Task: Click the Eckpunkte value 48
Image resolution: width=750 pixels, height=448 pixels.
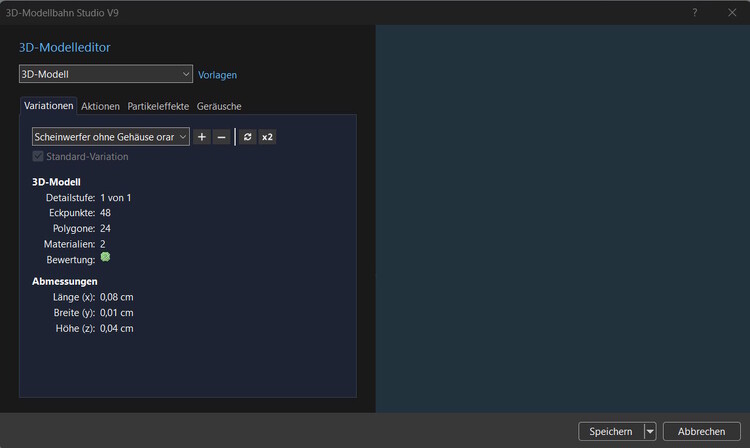Action: point(105,213)
